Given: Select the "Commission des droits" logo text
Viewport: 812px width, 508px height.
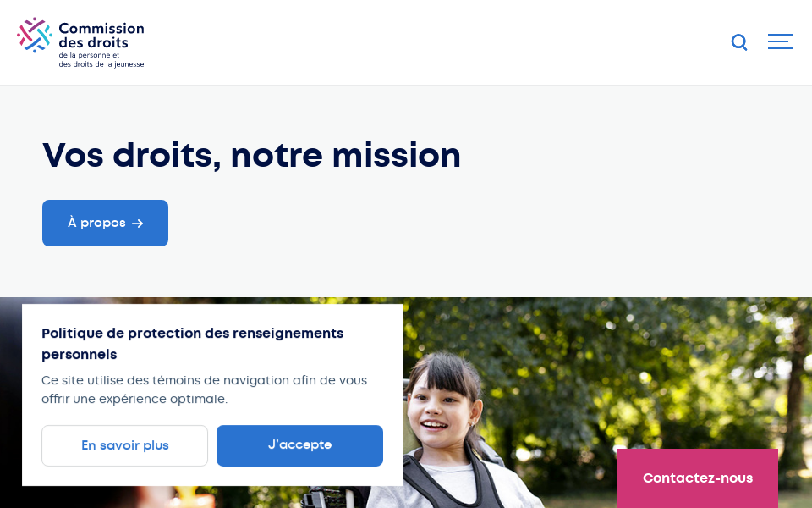Looking at the screenshot, I should pyautogui.click(x=101, y=36).
